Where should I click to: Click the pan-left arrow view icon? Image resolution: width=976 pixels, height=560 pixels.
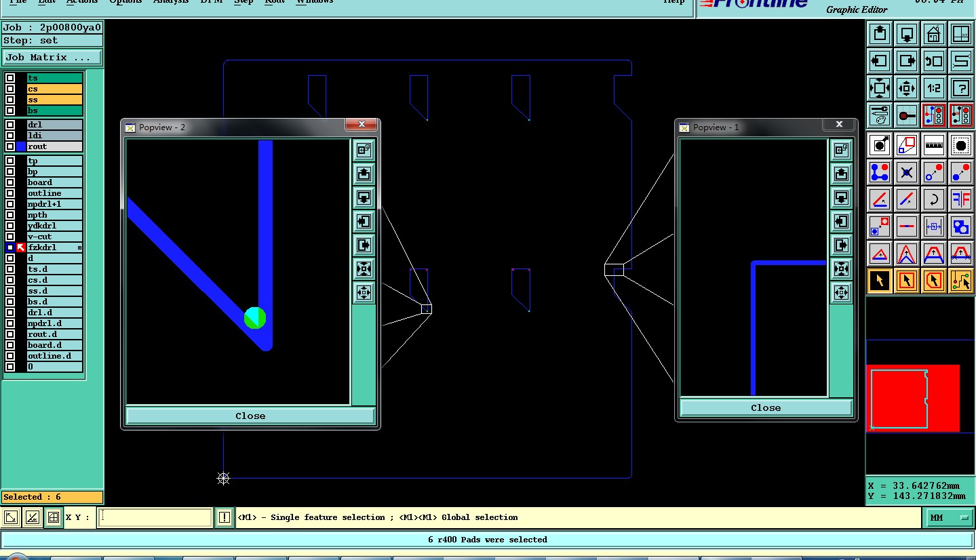(x=880, y=60)
